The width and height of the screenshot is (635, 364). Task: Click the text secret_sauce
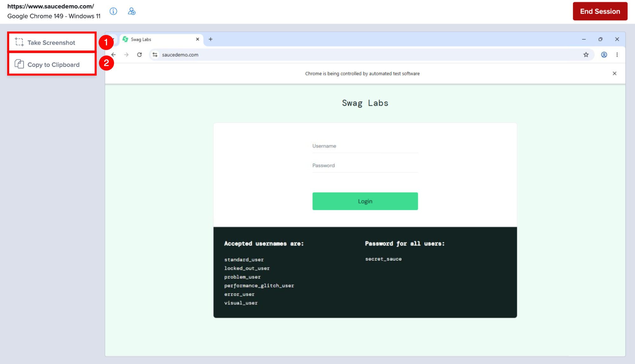383,259
